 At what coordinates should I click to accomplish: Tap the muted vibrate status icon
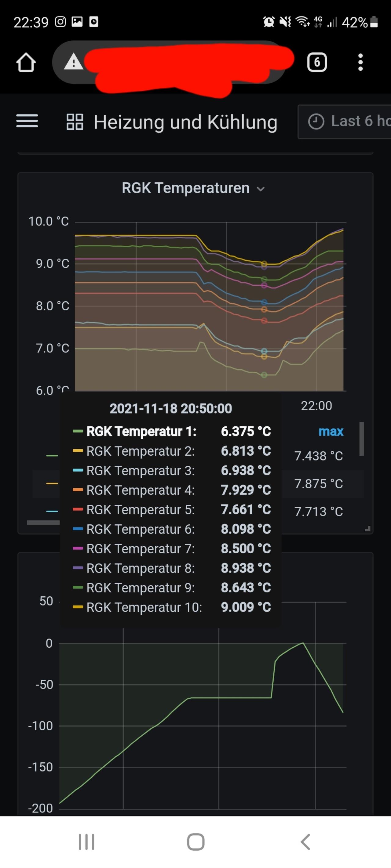click(285, 22)
